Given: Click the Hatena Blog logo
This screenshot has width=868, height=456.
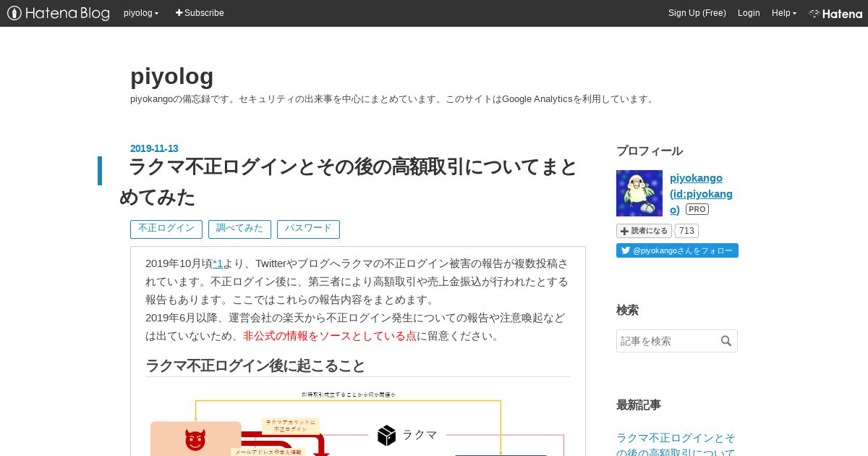Looking at the screenshot, I should coord(59,13).
